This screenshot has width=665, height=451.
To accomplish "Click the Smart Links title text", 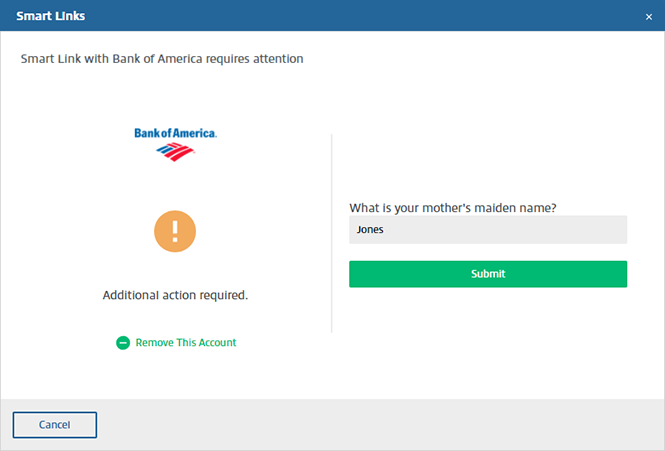I will point(50,16).
